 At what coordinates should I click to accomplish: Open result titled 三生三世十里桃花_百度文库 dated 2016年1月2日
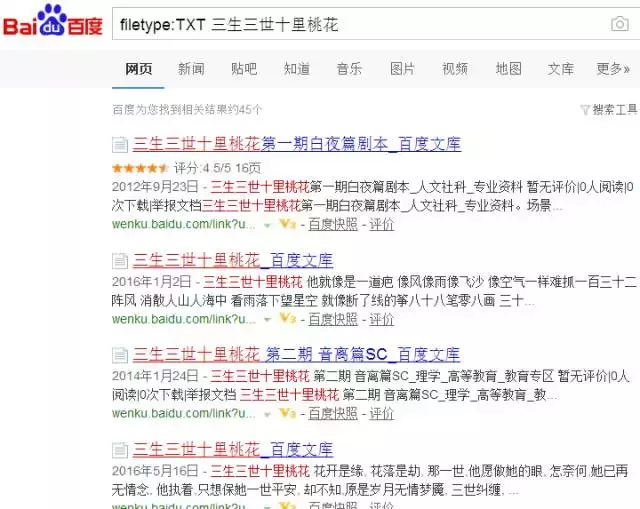(x=233, y=260)
